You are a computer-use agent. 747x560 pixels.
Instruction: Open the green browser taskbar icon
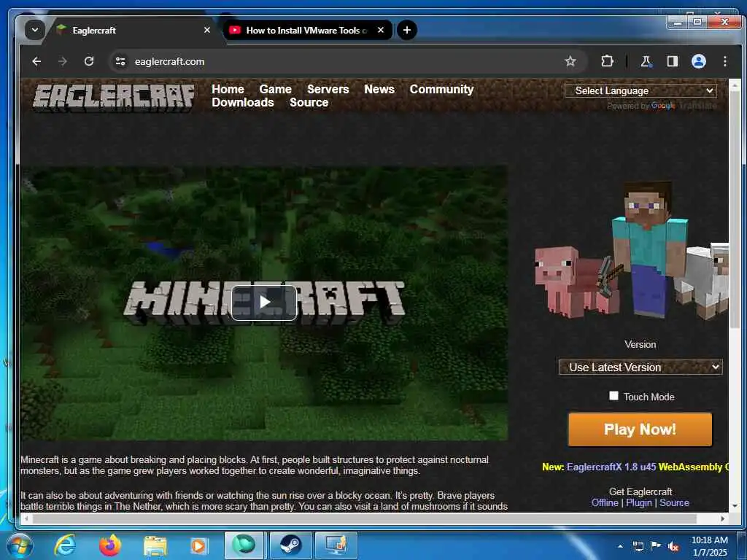pos(244,545)
